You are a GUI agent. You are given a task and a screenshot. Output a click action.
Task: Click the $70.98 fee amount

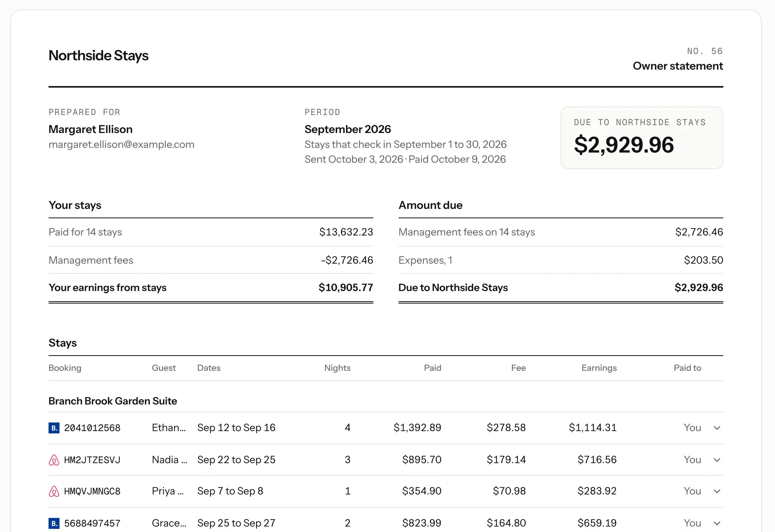click(509, 491)
